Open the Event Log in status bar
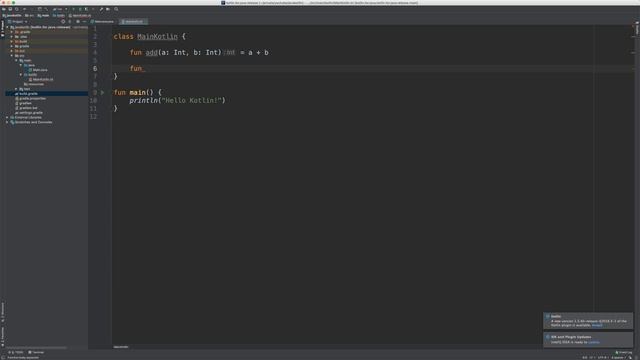This screenshot has height=360, width=640. pos(624,353)
